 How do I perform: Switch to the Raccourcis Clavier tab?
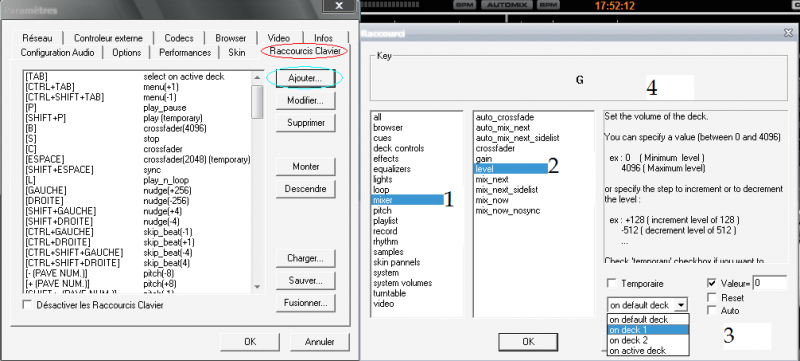[305, 51]
